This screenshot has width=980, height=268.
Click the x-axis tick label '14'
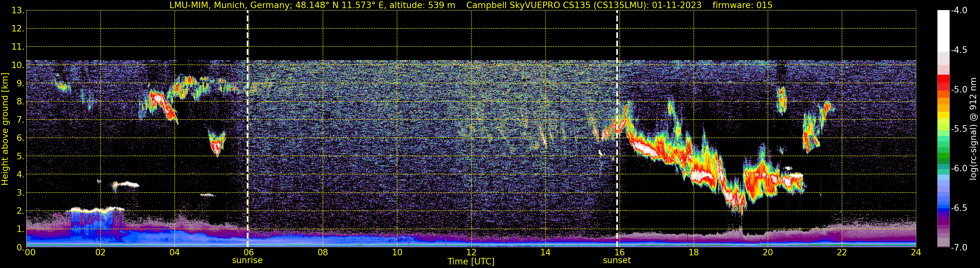tap(545, 252)
